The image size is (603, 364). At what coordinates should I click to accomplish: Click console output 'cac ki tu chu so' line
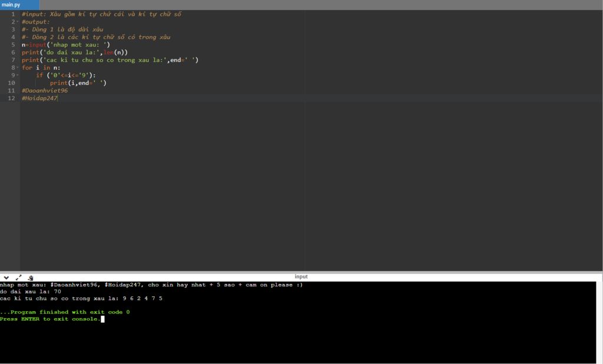pos(81,299)
